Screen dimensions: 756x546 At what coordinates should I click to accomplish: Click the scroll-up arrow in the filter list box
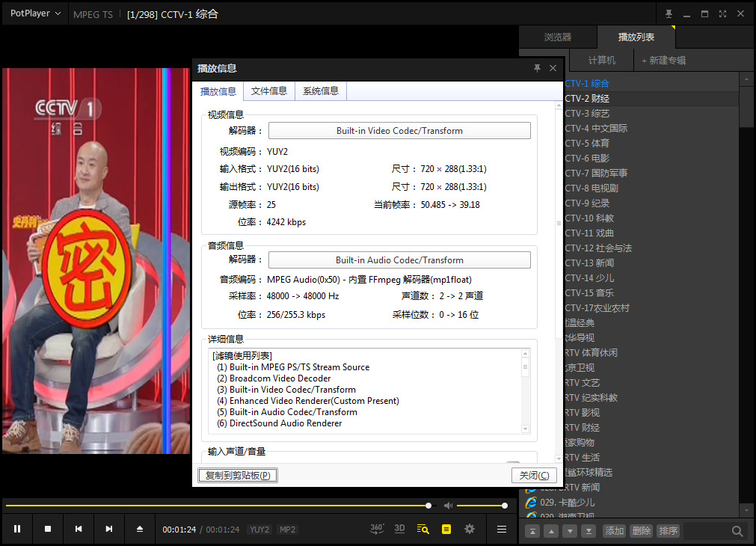525,354
